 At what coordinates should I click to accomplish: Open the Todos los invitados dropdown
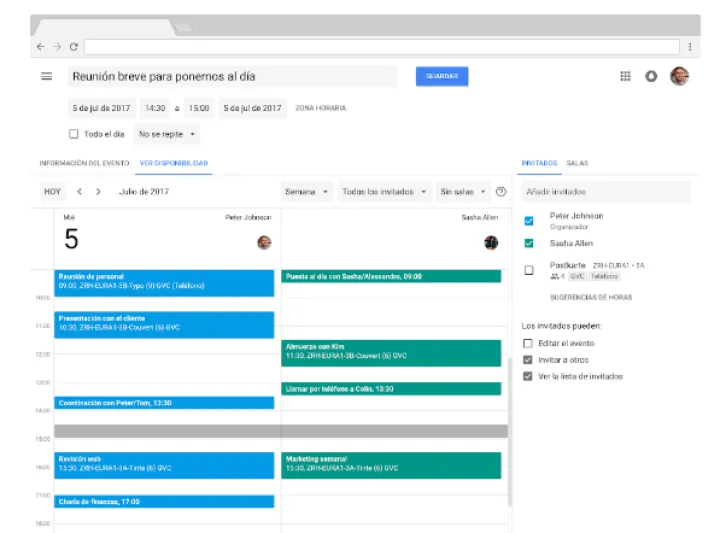(x=384, y=191)
